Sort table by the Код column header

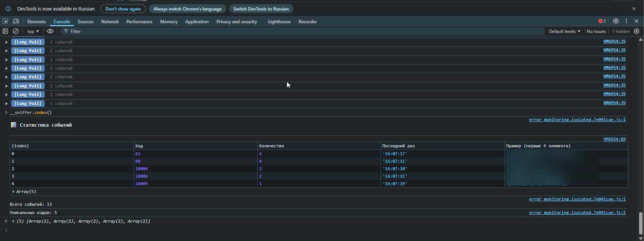pyautogui.click(x=195, y=146)
